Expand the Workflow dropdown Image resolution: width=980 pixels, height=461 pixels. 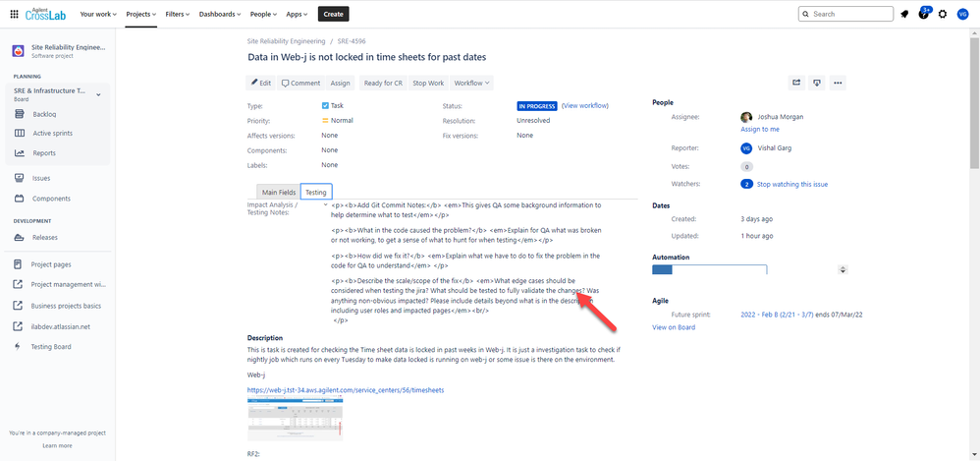pyautogui.click(x=472, y=83)
